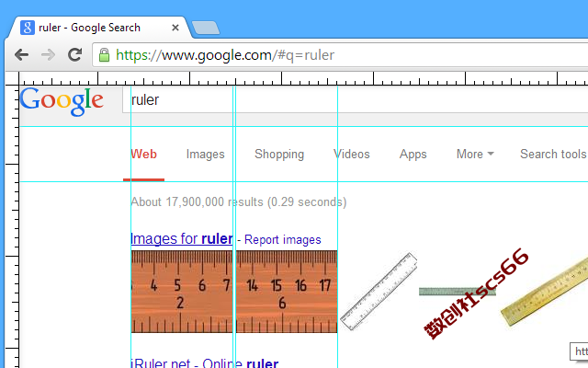Select the 'ruler - Google Search' tab
588x368 pixels.
(99, 28)
